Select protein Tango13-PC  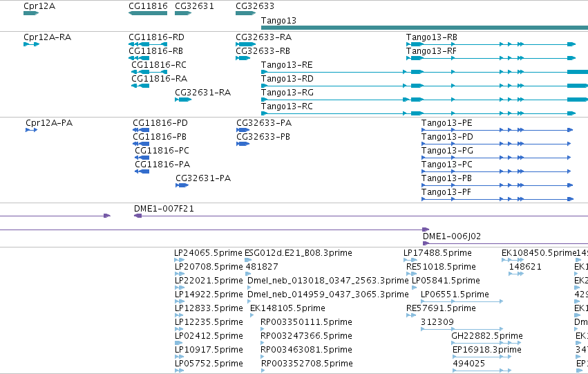pyautogui.click(x=446, y=165)
